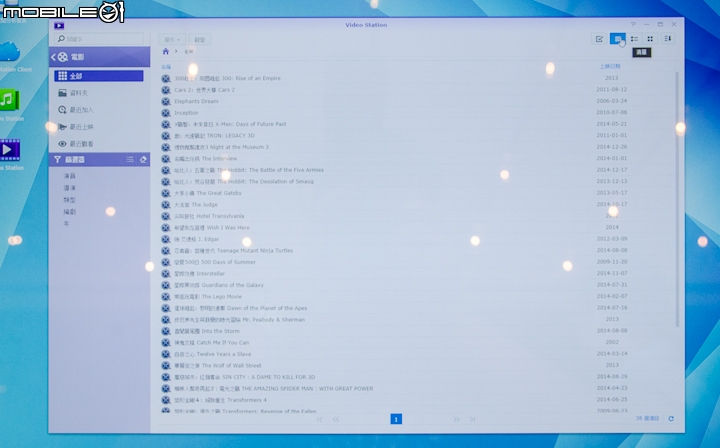Screen dimensions: 720x448
Task: Select 全部 in the sidebar
Action: coord(99,76)
